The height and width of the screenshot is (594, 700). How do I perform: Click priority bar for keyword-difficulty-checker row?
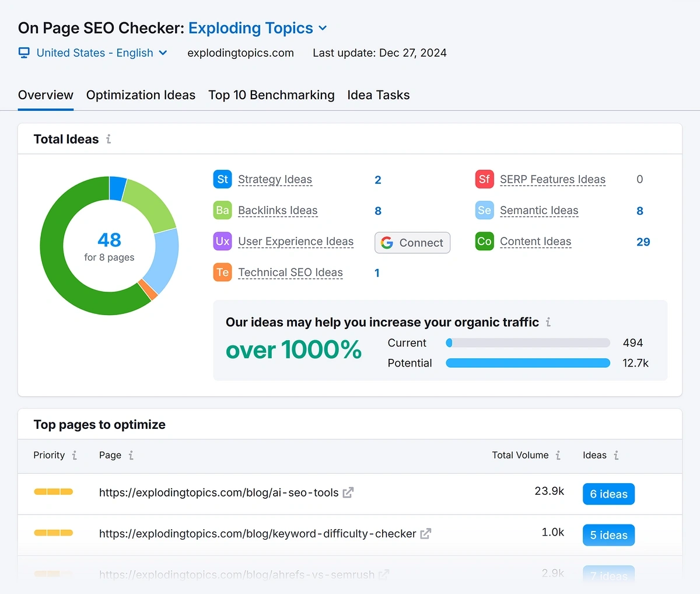[53, 533]
